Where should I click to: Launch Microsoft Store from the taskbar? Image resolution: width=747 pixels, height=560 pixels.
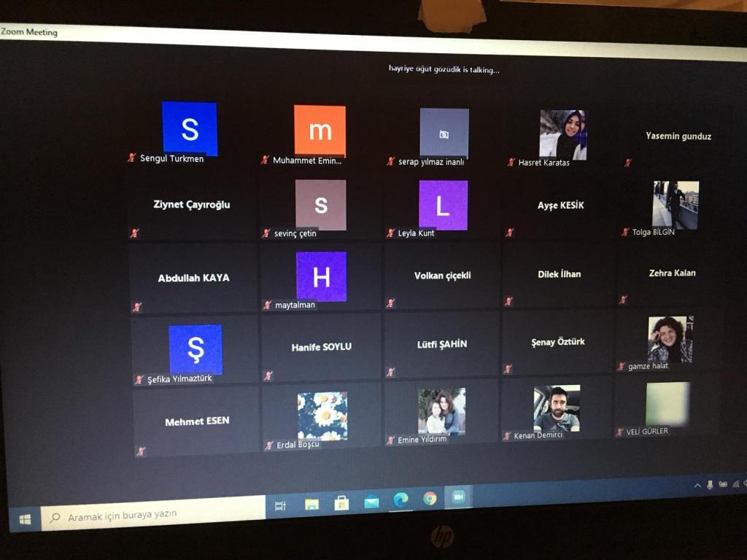click(x=341, y=502)
